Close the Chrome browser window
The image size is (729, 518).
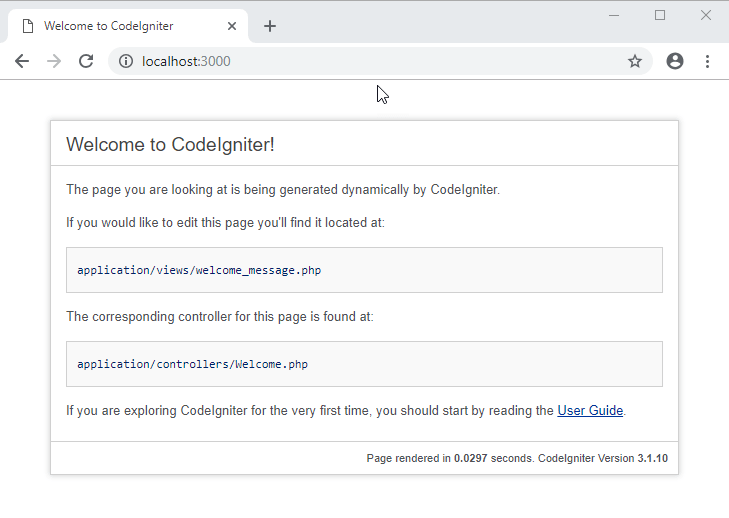coord(705,15)
